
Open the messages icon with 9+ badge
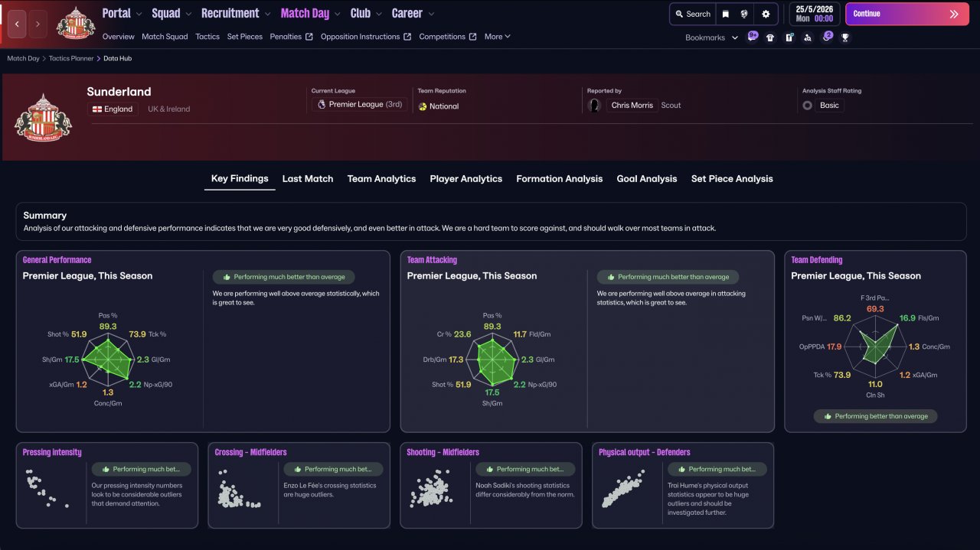[x=753, y=37]
